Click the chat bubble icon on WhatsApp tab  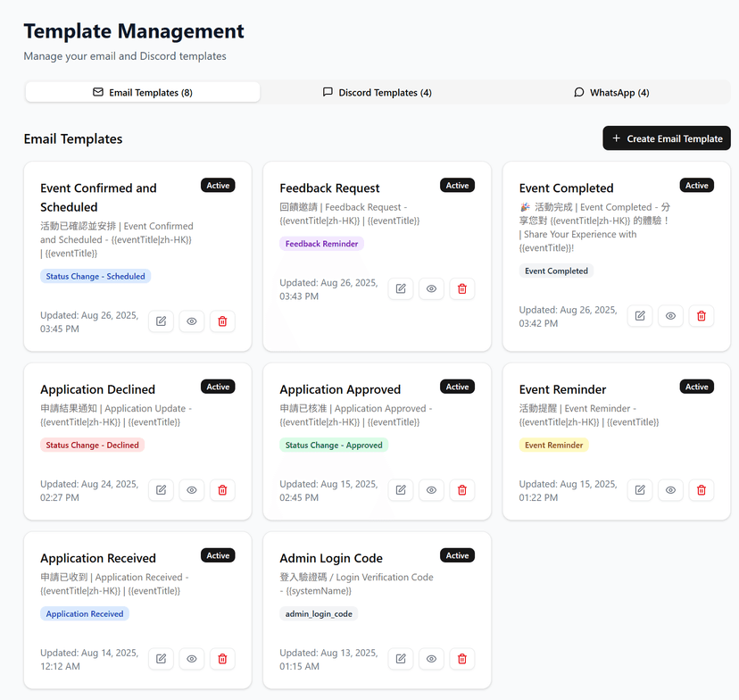click(x=579, y=91)
